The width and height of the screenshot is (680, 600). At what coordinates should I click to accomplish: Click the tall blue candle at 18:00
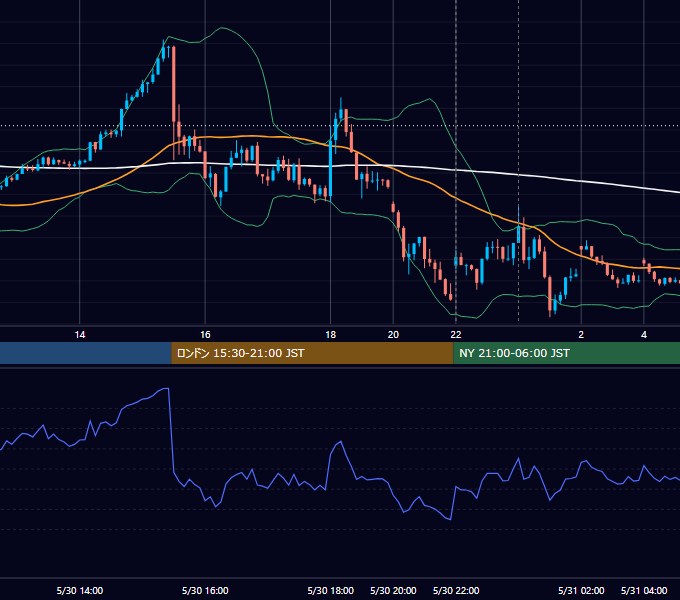(330, 169)
